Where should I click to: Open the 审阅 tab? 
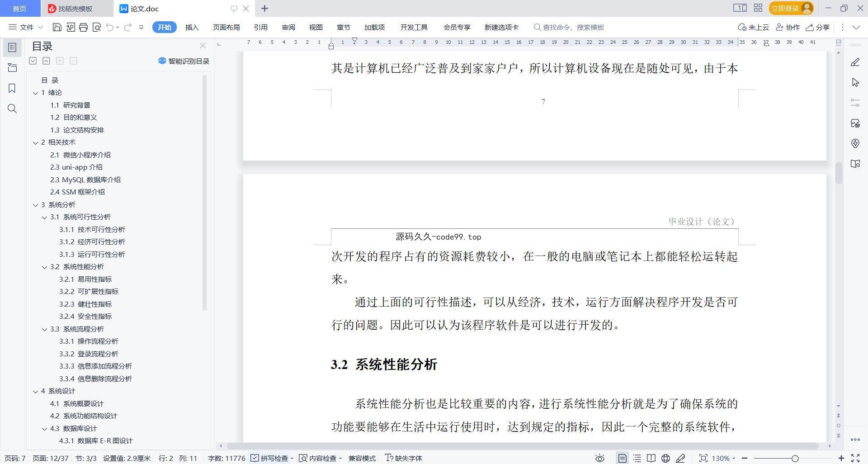point(288,27)
